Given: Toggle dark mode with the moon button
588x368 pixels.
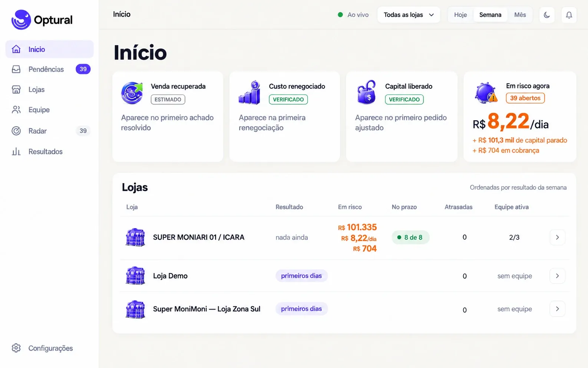Looking at the screenshot, I should coord(547,15).
